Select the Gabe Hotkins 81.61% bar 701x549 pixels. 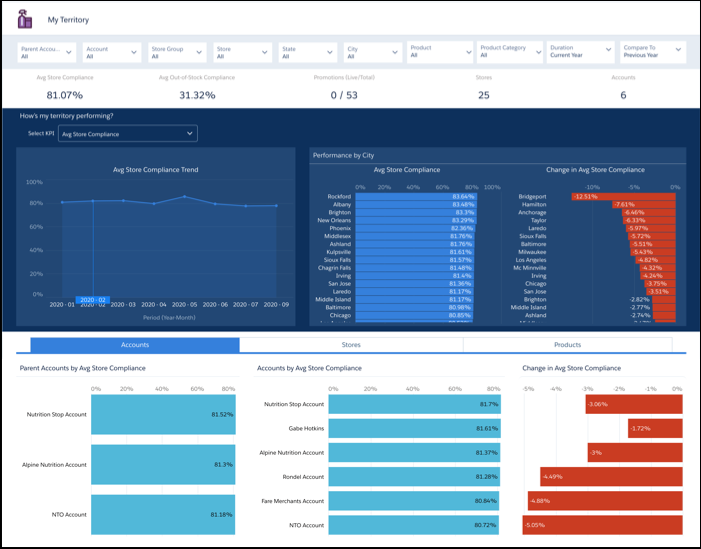coord(414,428)
